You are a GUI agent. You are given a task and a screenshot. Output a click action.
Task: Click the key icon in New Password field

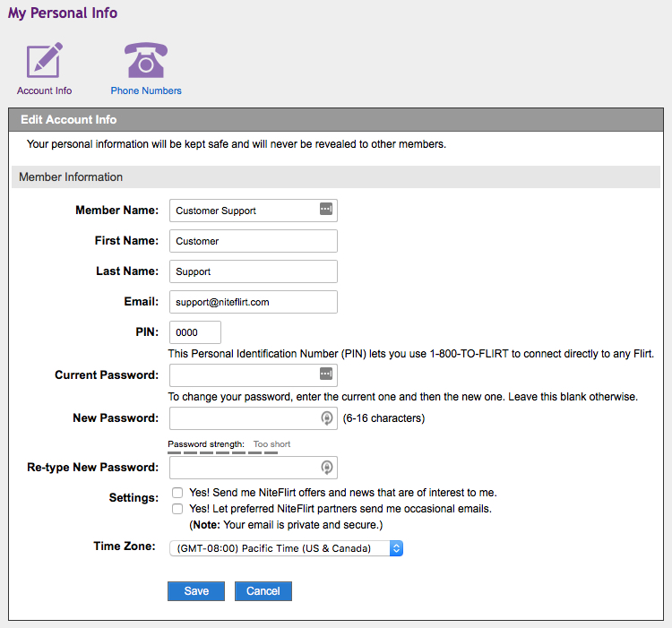tap(326, 418)
